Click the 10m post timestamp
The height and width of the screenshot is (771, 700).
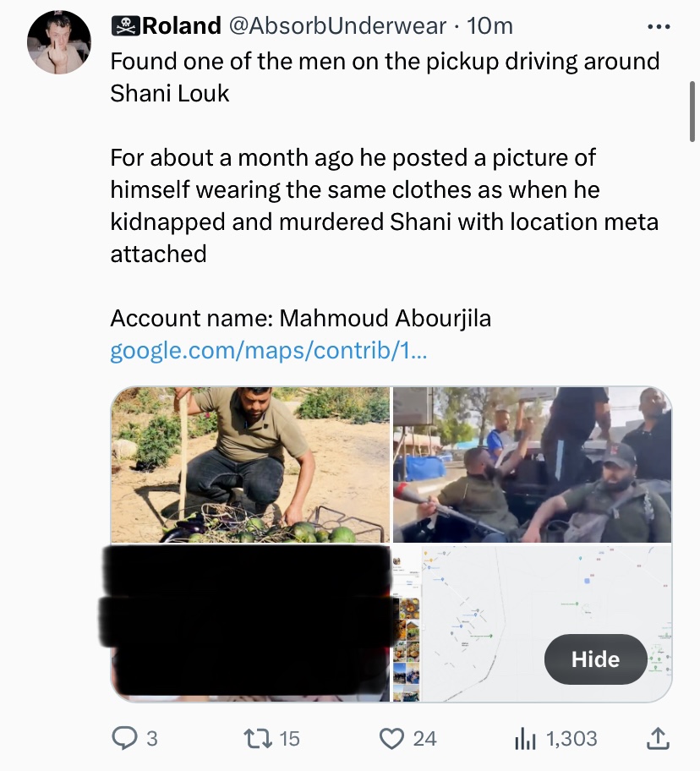(489, 26)
